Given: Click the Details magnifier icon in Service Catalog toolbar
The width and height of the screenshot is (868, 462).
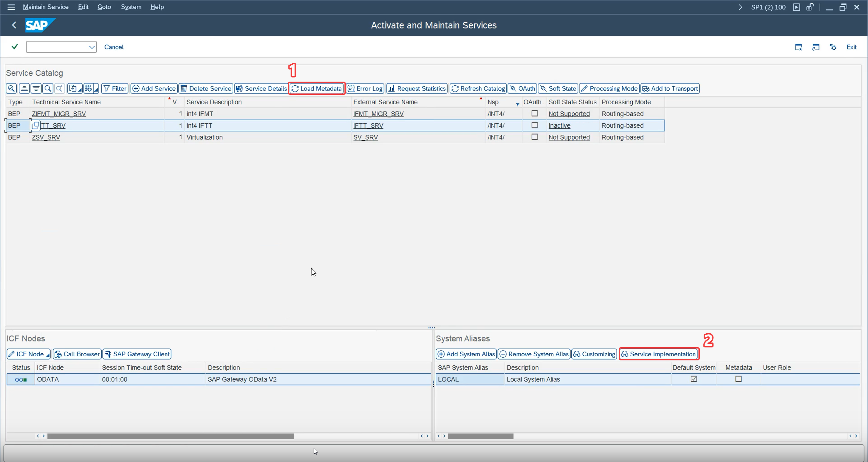Looking at the screenshot, I should point(11,88).
